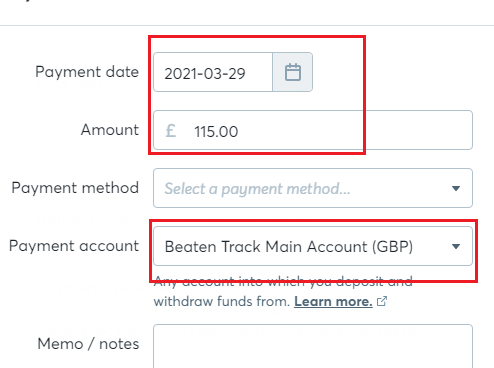Click the Payment account label
This screenshot has height=368, width=494.
point(74,246)
